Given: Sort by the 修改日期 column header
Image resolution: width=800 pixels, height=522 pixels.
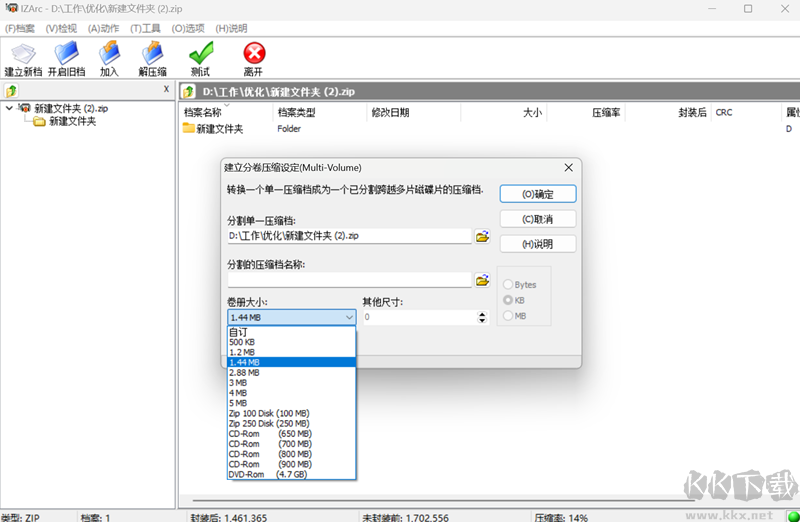Looking at the screenshot, I should point(413,112).
